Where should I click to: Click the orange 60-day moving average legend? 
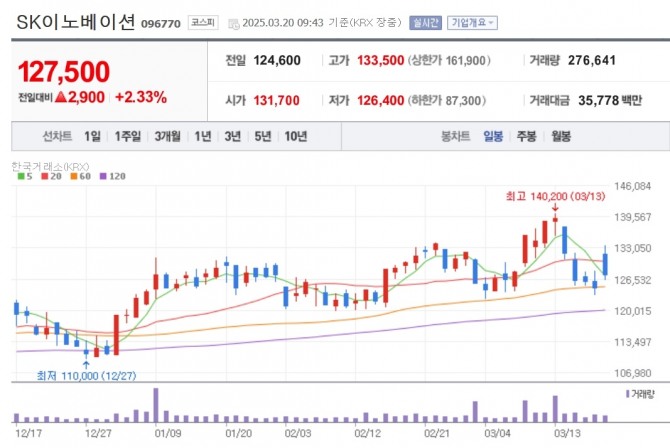click(81, 176)
